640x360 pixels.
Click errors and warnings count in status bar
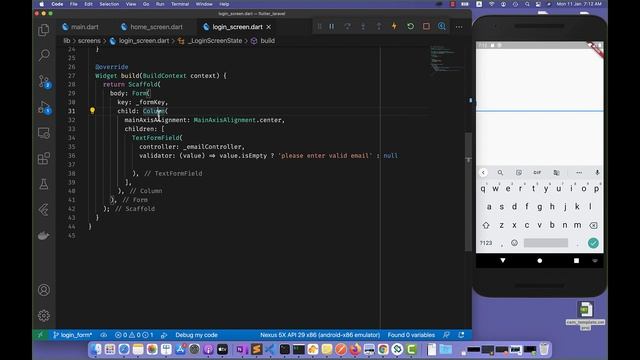click(x=134, y=335)
